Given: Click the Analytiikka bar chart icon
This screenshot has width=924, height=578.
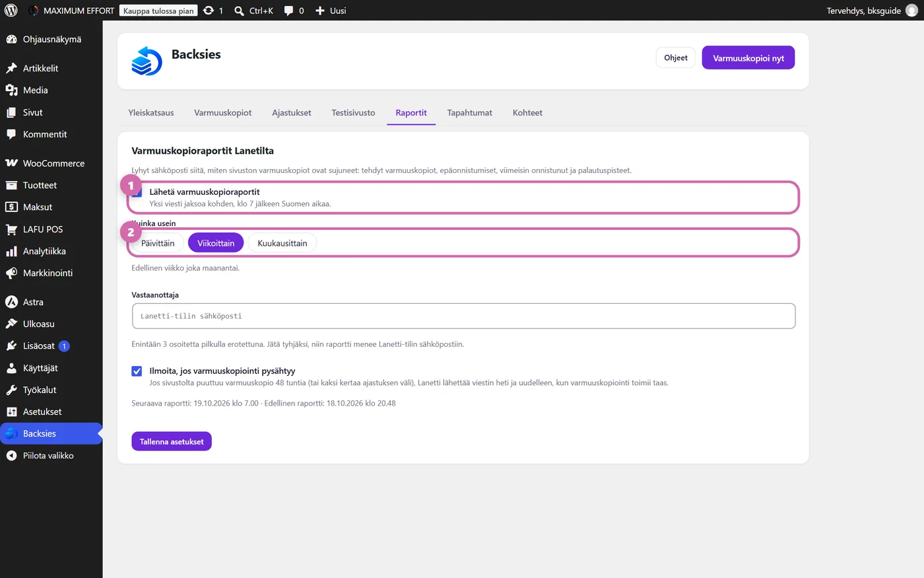Looking at the screenshot, I should tap(11, 251).
